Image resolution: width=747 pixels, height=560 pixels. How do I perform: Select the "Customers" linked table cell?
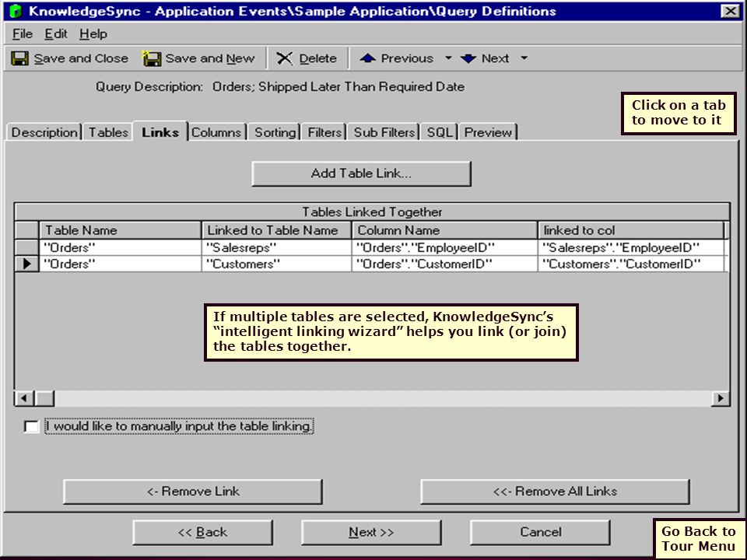[x=277, y=264]
